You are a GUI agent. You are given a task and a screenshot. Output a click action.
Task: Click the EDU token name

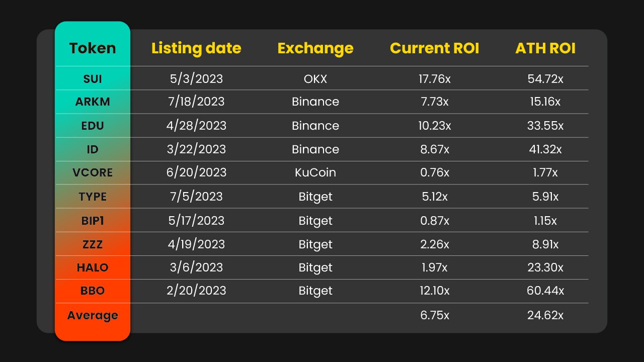[93, 126]
